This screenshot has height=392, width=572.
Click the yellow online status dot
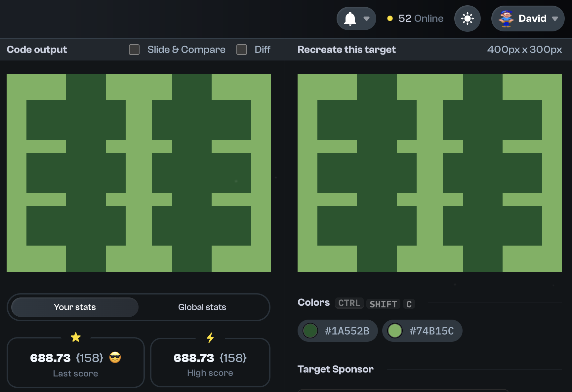(390, 19)
